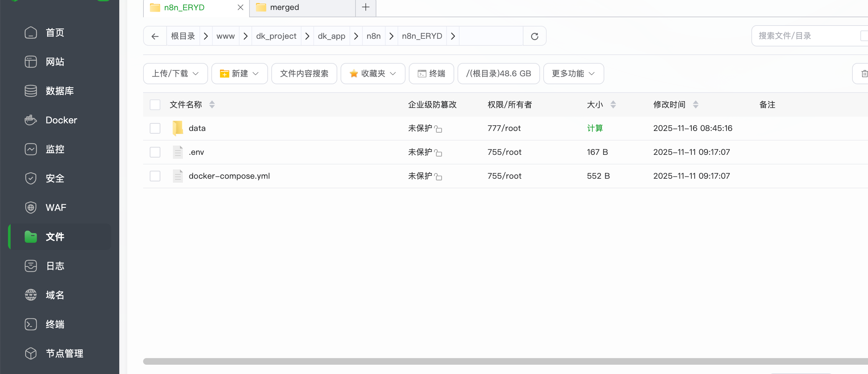868x374 pixels.
Task: Open 终端 terminal from the toolbar
Action: [431, 74]
